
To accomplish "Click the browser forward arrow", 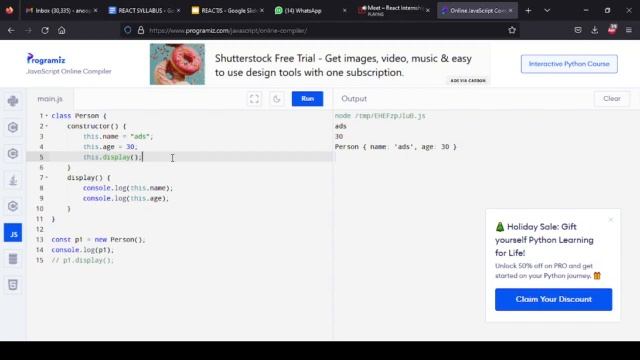I will (x=28, y=30).
